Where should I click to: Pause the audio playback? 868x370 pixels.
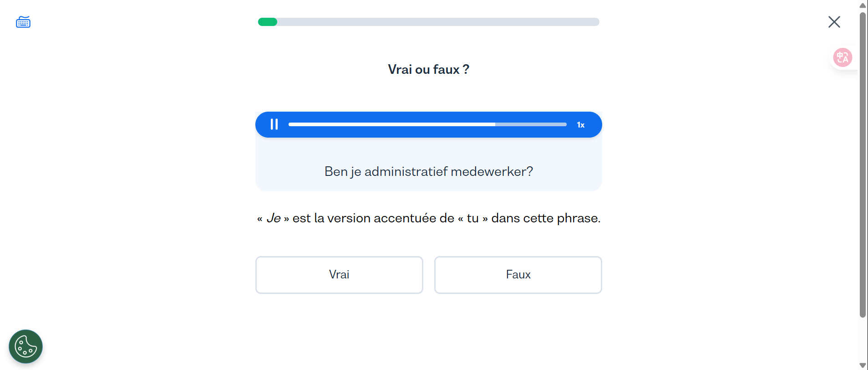[x=274, y=124]
